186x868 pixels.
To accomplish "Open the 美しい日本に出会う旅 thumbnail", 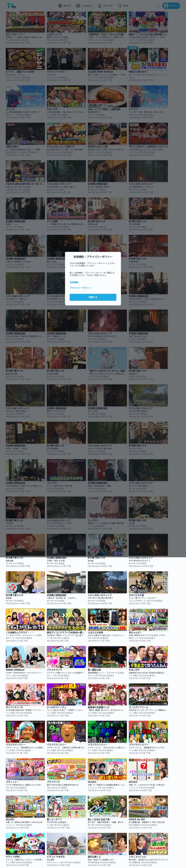I will [x=107, y=807].
